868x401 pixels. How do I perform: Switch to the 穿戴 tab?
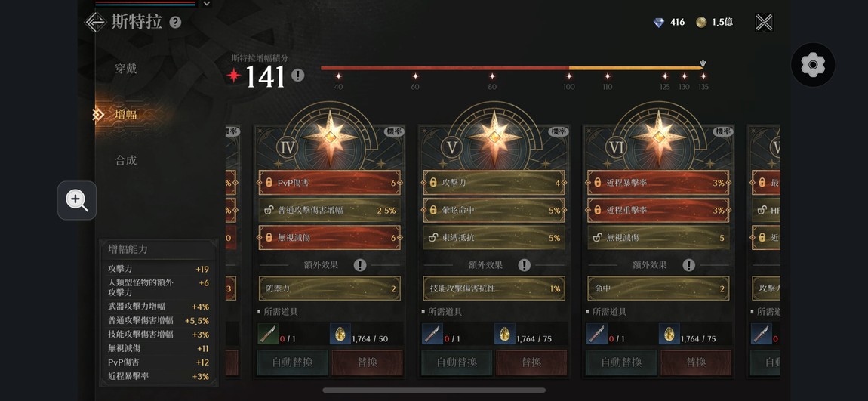125,69
